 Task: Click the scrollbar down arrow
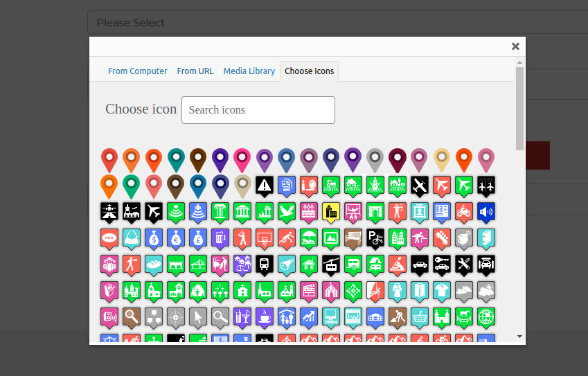pos(519,337)
